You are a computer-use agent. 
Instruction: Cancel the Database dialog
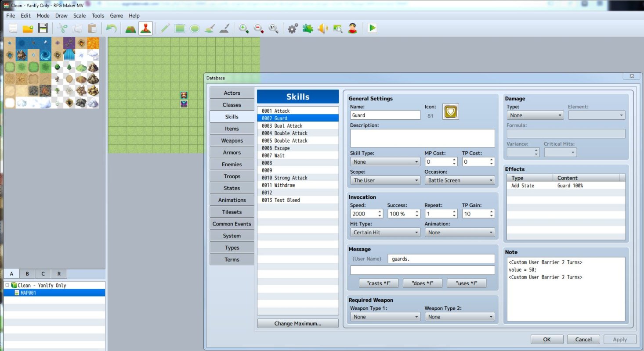pos(583,339)
